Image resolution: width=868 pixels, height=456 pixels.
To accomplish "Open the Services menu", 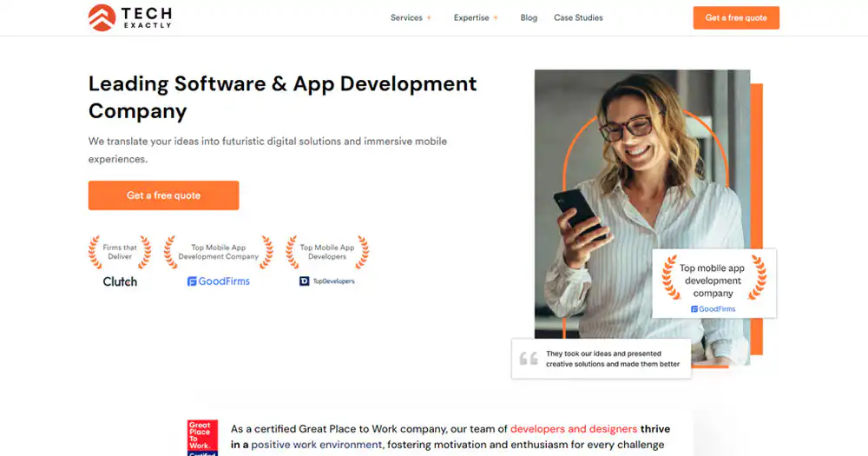I will (x=406, y=17).
